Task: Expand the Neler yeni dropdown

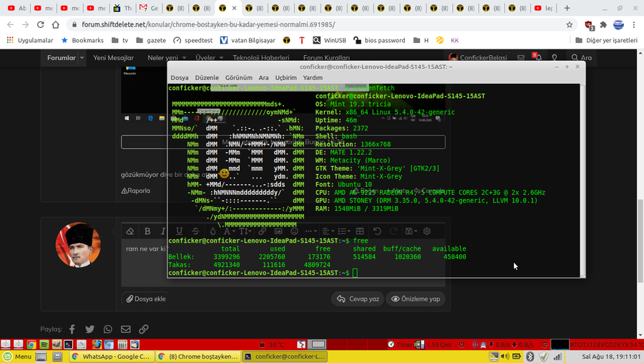Action: coord(182,58)
